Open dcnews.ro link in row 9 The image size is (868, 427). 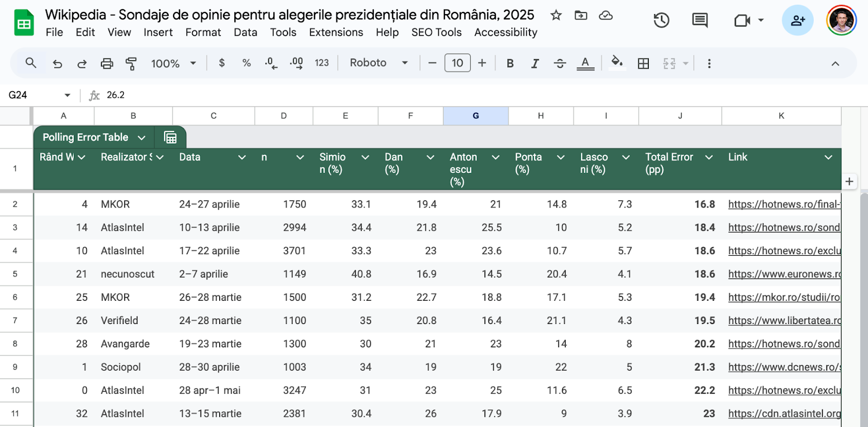[784, 367]
